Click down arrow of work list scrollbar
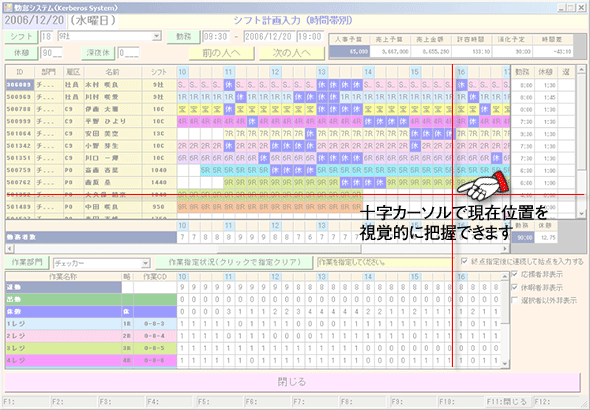This screenshot has height=410, width=590. [x=505, y=364]
